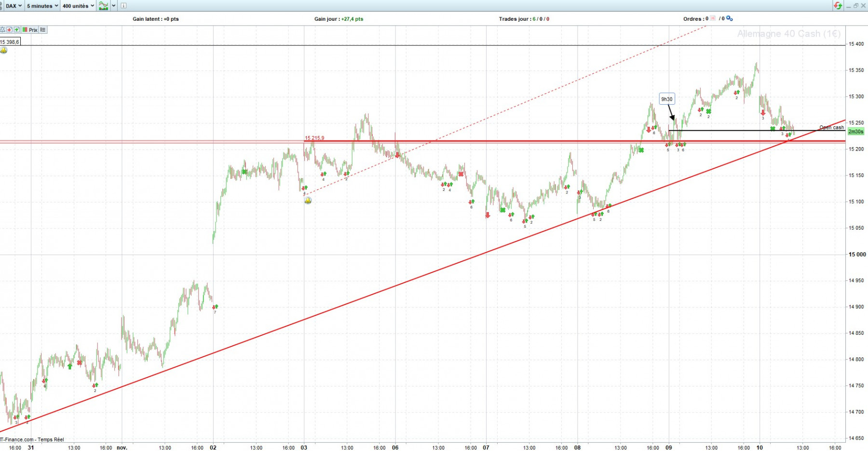Click the Trades jour counter text
This screenshot has height=451, width=868.
point(524,19)
